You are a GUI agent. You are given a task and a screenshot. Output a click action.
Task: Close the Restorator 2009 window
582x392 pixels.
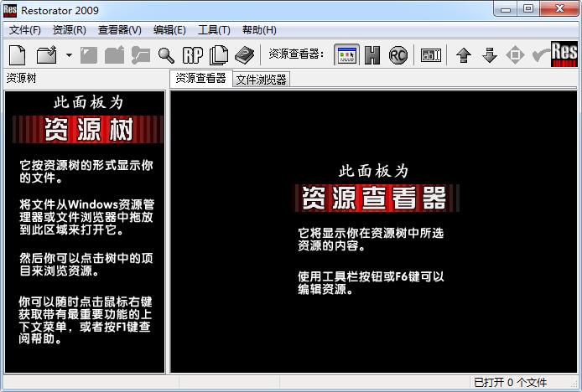[559, 9]
